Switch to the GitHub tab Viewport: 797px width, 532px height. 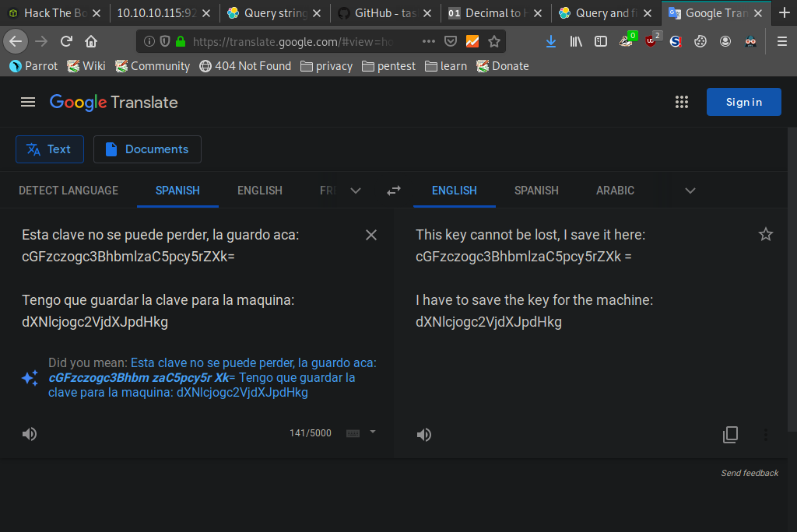[385, 13]
